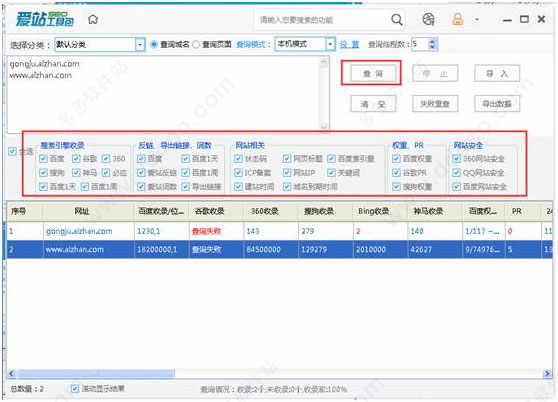Sort by the 搜狗收录 column header
Image resolution: width=558 pixels, height=402 pixels.
[x=326, y=211]
